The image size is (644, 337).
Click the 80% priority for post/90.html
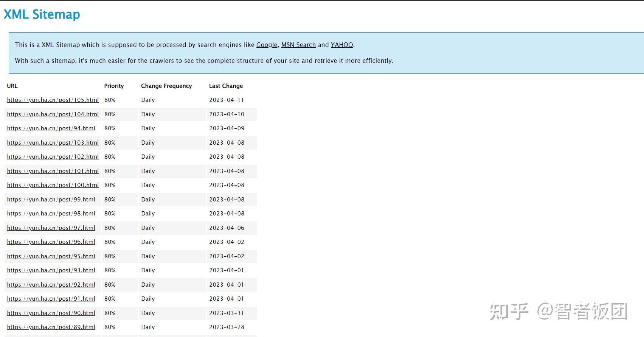110,313
